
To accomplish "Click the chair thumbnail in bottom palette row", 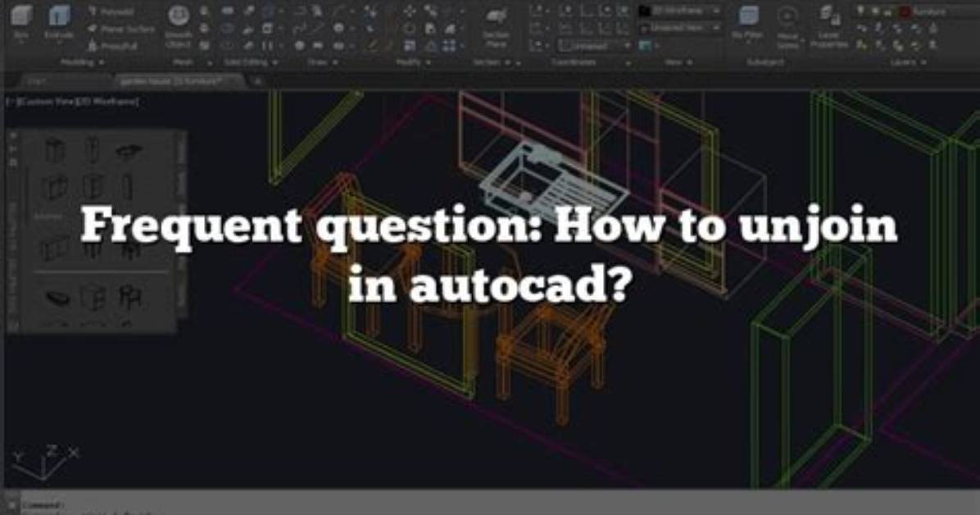I will [130, 297].
